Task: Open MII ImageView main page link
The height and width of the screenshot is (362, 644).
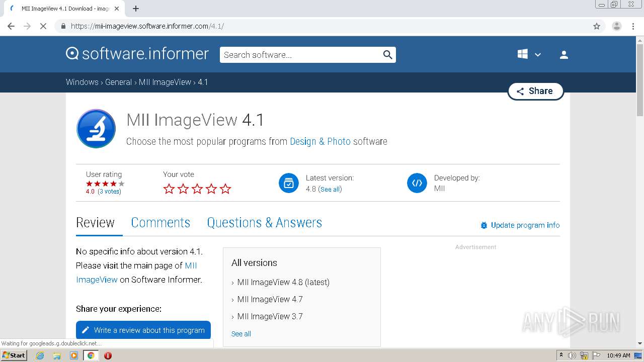Action: click(136, 273)
